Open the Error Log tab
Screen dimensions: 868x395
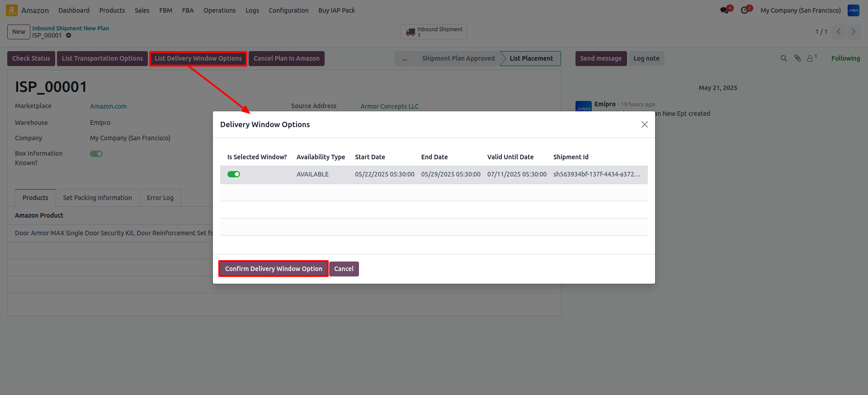(160, 198)
